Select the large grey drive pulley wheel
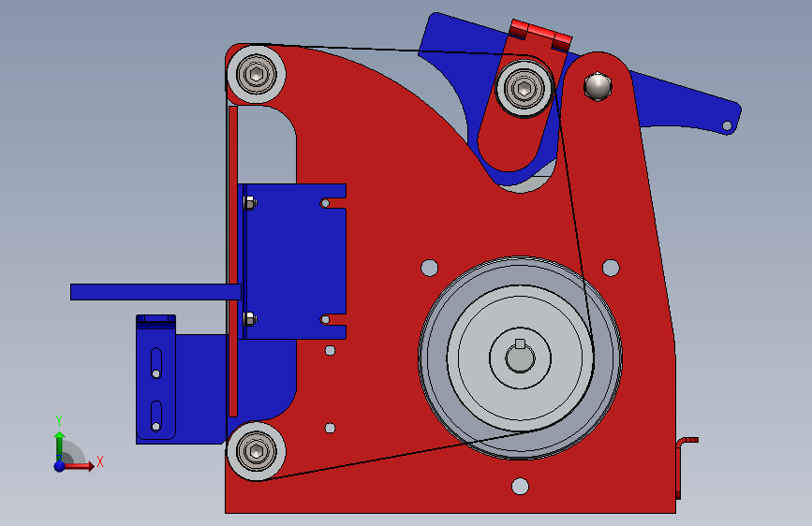The width and height of the screenshot is (812, 526). (x=520, y=358)
